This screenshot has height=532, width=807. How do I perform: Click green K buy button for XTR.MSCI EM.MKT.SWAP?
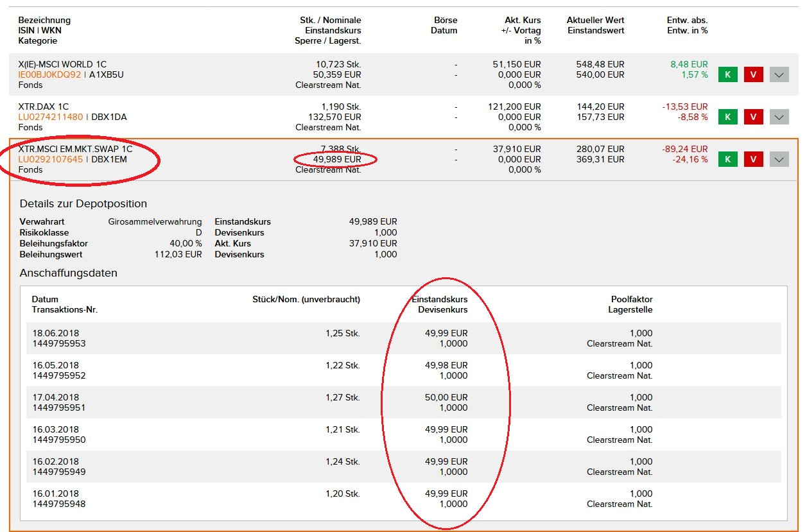(727, 159)
